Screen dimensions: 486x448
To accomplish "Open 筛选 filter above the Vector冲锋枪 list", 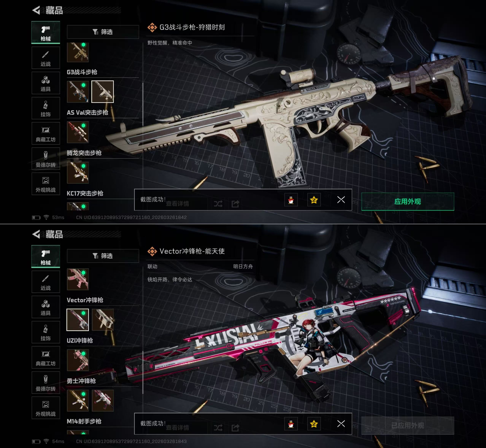I will pos(103,256).
